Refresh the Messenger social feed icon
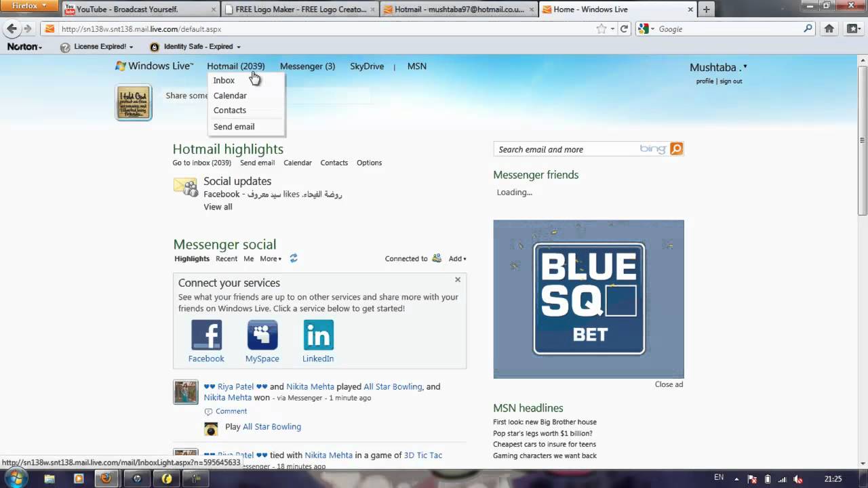 click(294, 258)
